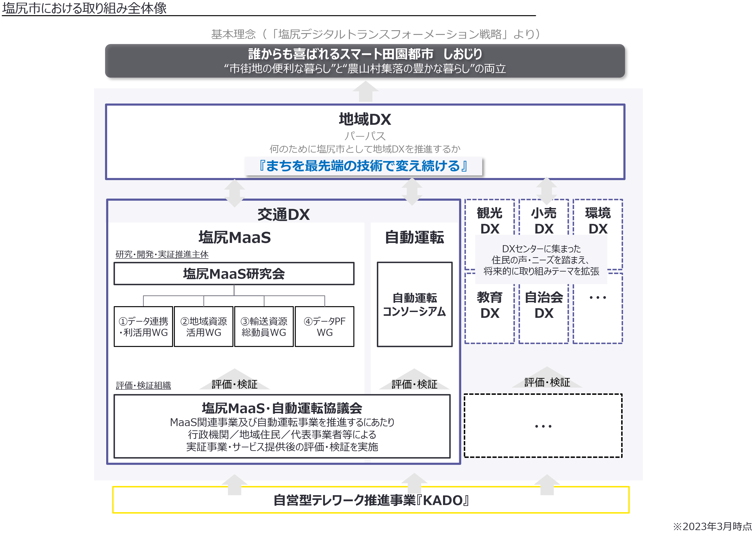756x533 pixels.
Task: Click the 評価・検証組織 underlined label
Action: point(143,385)
